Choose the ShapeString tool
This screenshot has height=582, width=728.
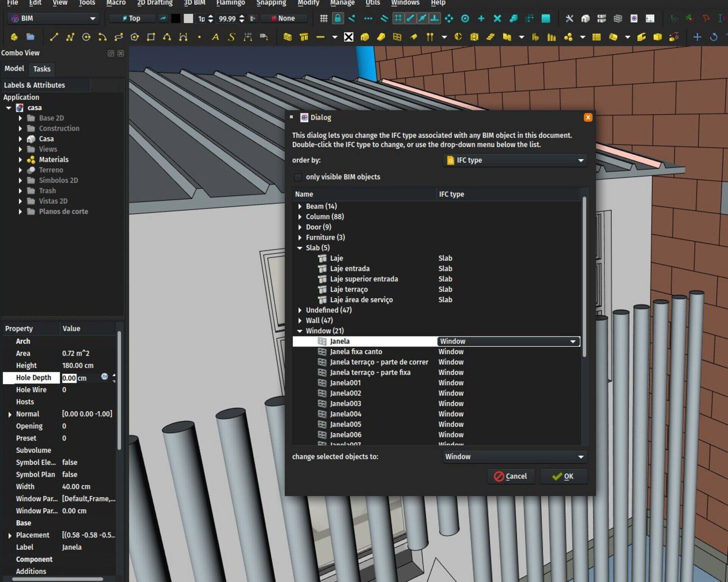coord(232,37)
